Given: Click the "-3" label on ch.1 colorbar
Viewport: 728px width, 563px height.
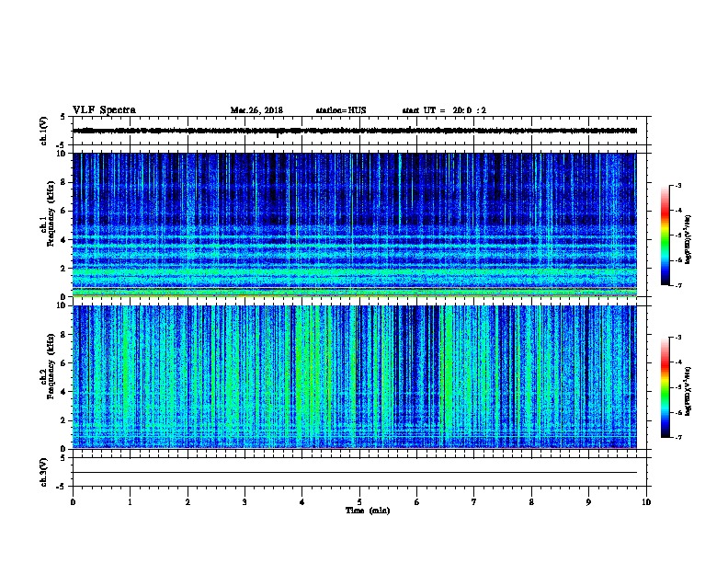Looking at the screenshot, I should 678,186.
